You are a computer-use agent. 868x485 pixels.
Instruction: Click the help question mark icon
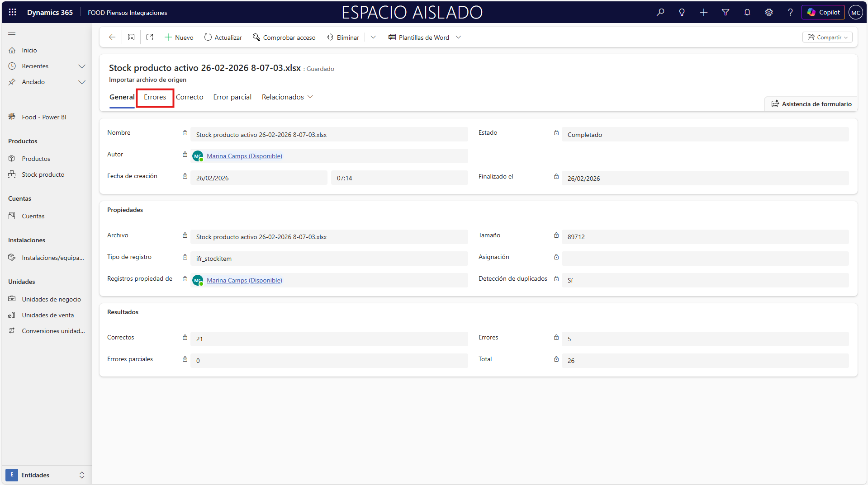790,12
